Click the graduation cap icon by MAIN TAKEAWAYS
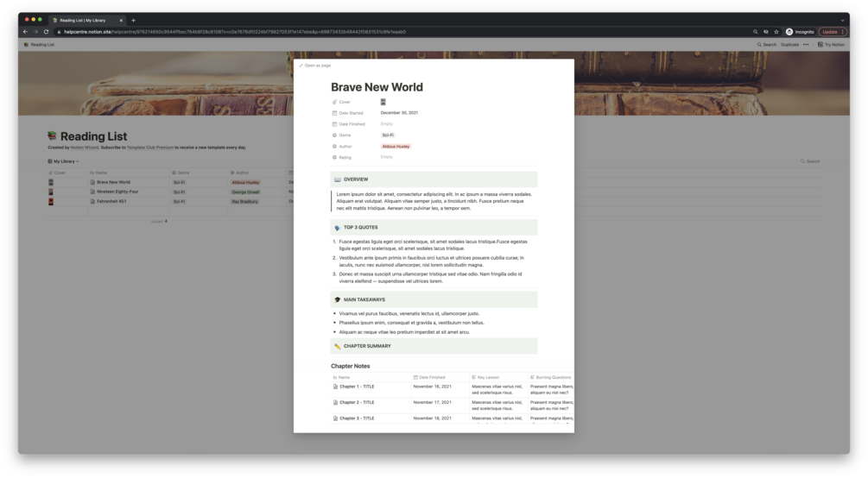 click(338, 300)
